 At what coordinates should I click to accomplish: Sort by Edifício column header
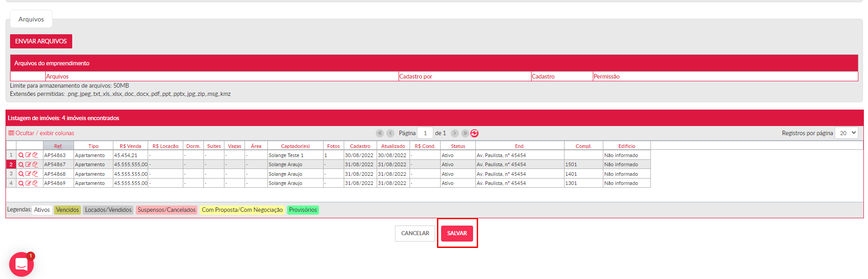tap(627, 146)
